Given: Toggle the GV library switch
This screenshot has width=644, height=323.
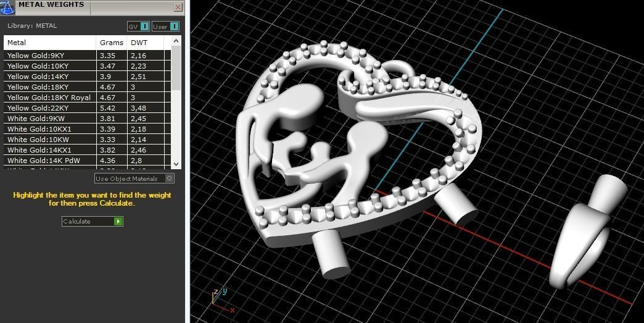Looking at the screenshot, I should 138,27.
